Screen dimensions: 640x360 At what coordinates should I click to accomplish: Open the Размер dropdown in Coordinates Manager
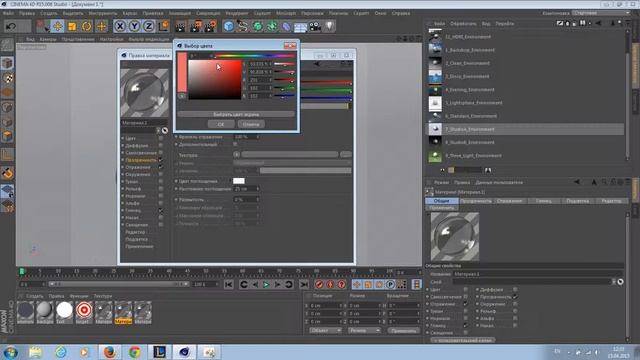point(364,330)
